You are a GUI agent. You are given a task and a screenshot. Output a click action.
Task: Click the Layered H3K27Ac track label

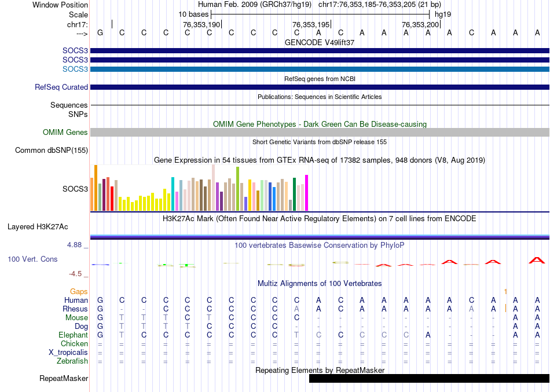click(x=38, y=227)
